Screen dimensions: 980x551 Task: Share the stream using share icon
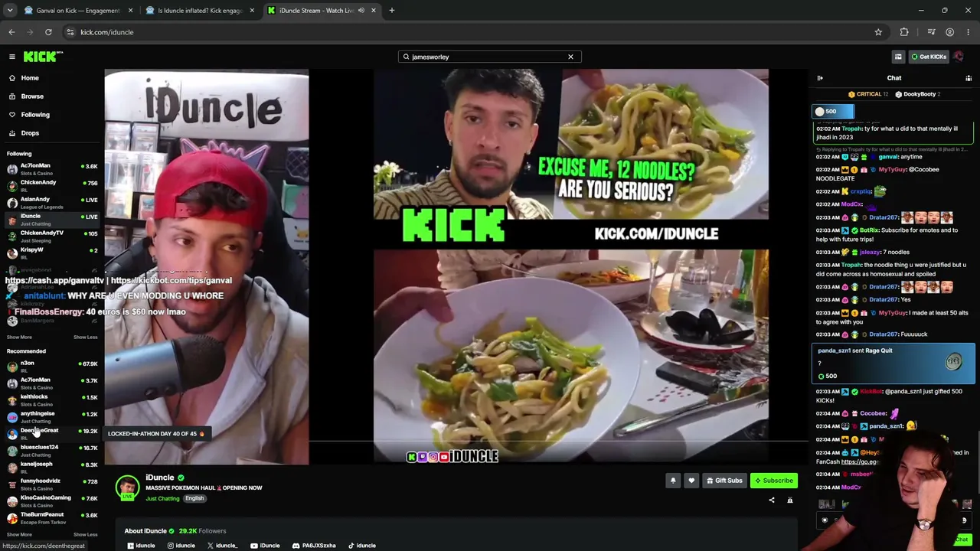tap(772, 500)
